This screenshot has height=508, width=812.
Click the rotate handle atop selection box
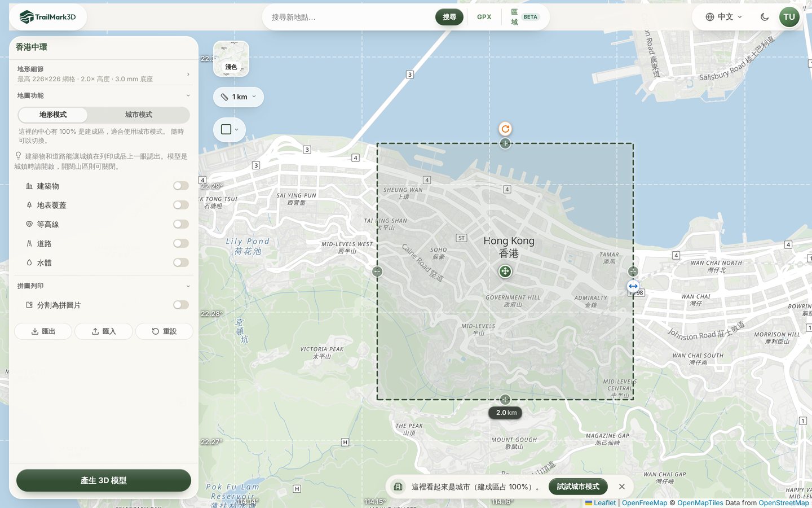click(505, 129)
